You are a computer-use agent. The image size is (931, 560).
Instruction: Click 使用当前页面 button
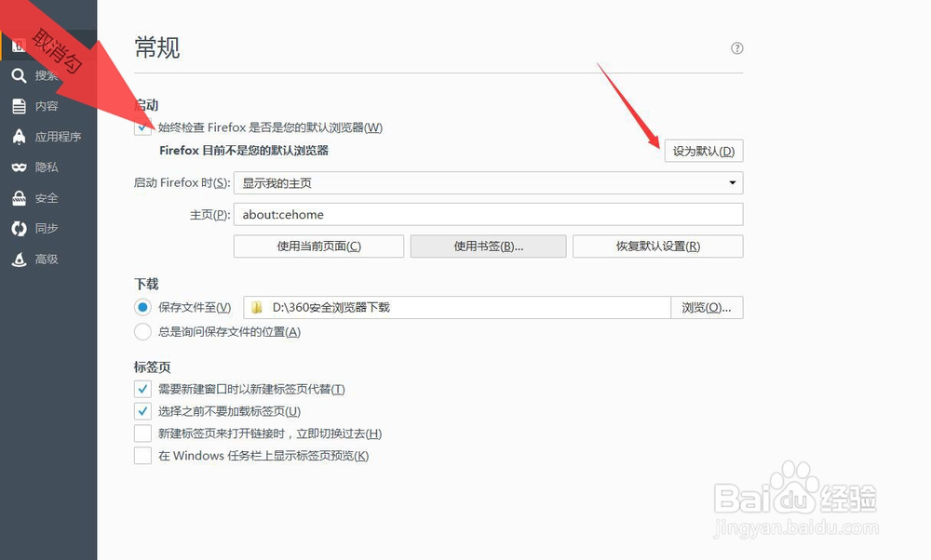(x=318, y=247)
